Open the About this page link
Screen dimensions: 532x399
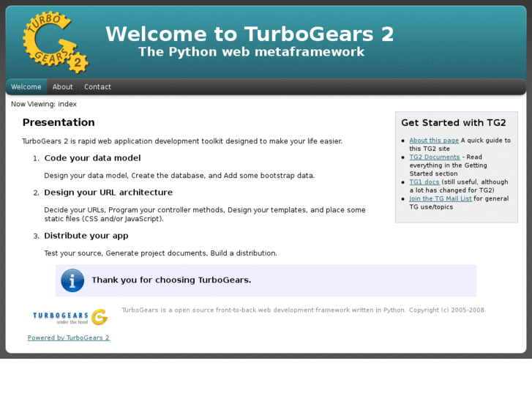[x=434, y=141]
